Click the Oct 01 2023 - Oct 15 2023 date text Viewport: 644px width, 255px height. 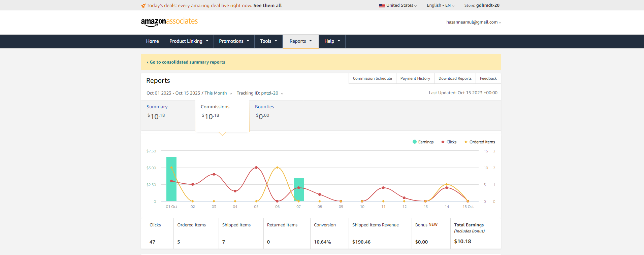(173, 93)
